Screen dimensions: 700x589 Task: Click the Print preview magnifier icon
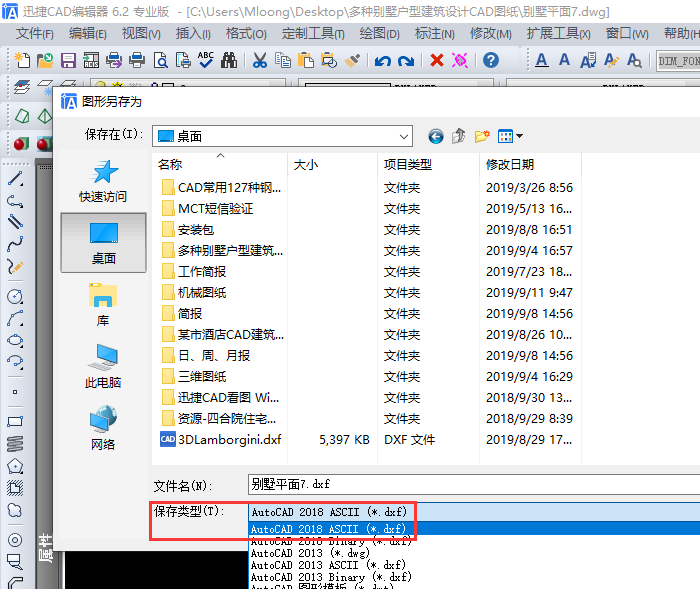[x=160, y=60]
